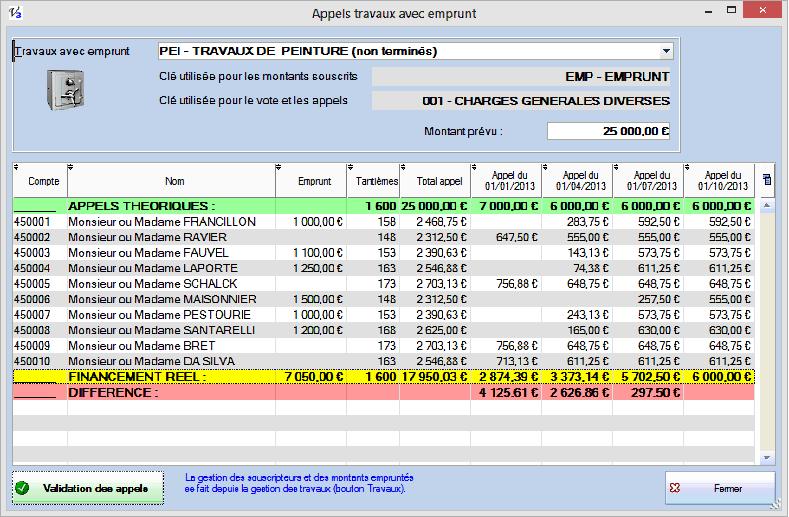Click APPELS THEORIQUES row label
Screen dimensions: 789x517
142,206
